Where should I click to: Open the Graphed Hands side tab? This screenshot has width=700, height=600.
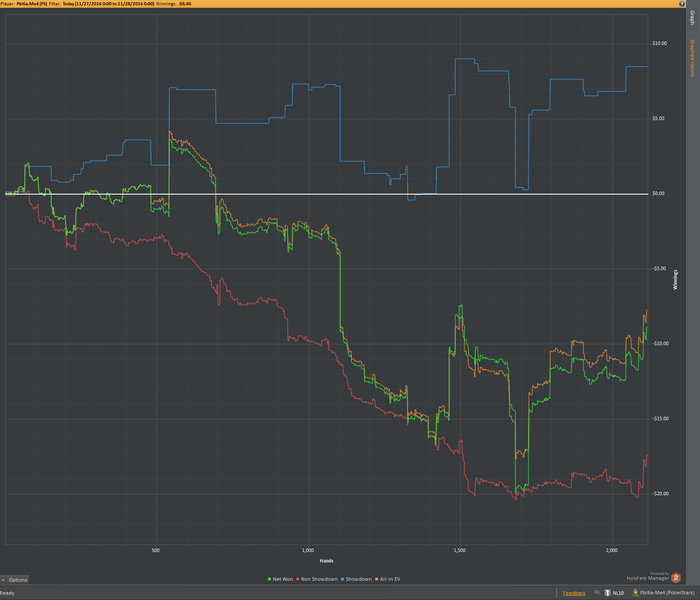pos(692,58)
